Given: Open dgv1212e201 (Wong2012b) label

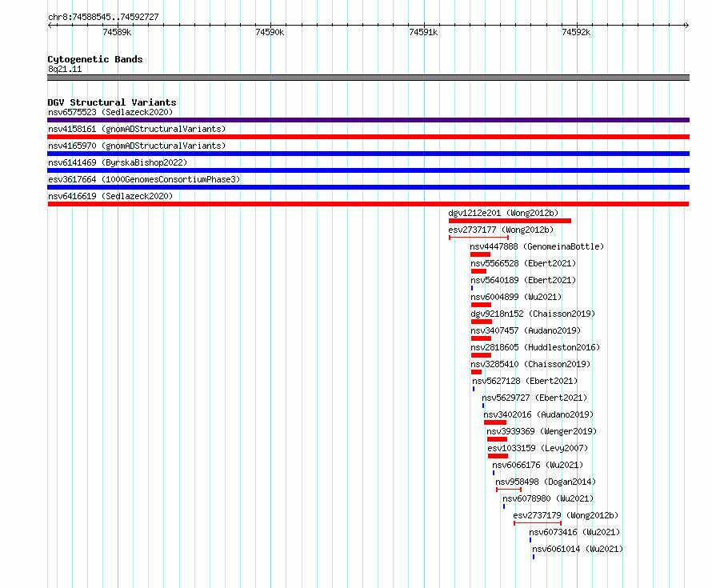Looking at the screenshot, I should pyautogui.click(x=503, y=213).
